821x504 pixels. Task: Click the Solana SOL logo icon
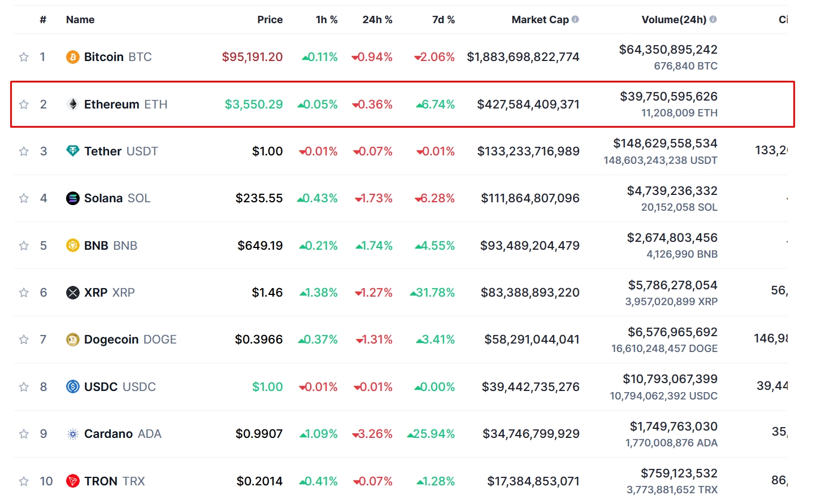(72, 198)
